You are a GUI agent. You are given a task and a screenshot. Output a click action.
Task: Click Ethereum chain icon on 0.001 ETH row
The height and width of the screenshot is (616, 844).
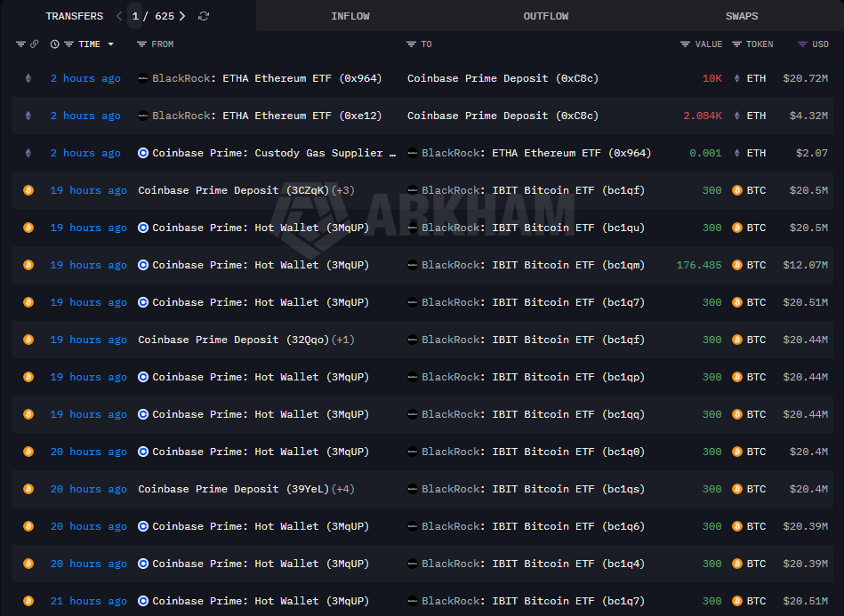28,153
